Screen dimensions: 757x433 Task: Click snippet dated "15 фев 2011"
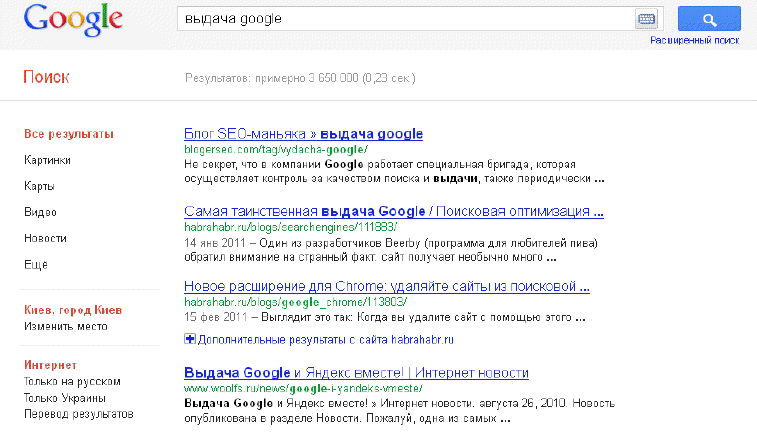(385, 317)
